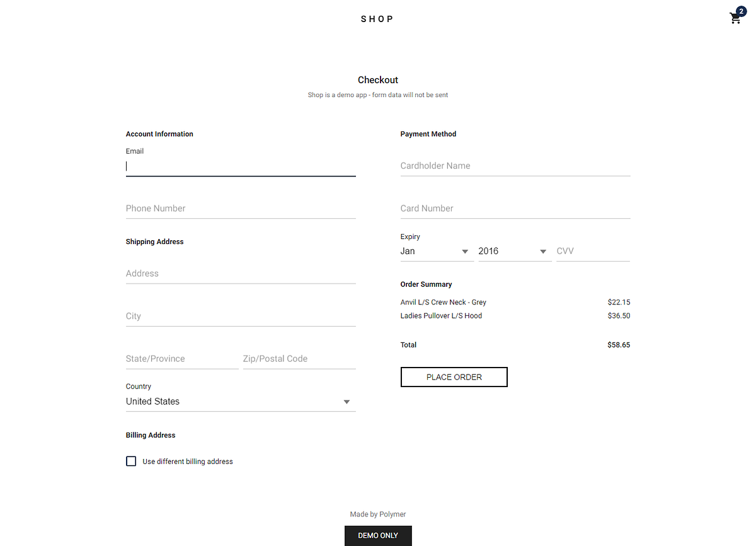Click the cart item count badge
This screenshot has width=756, height=546.
pyautogui.click(x=741, y=11)
